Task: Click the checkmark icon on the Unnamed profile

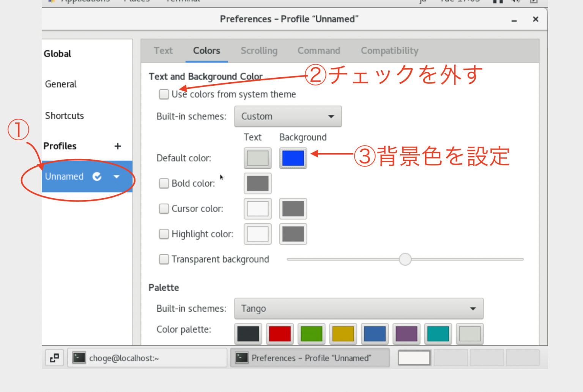Action: tap(97, 176)
